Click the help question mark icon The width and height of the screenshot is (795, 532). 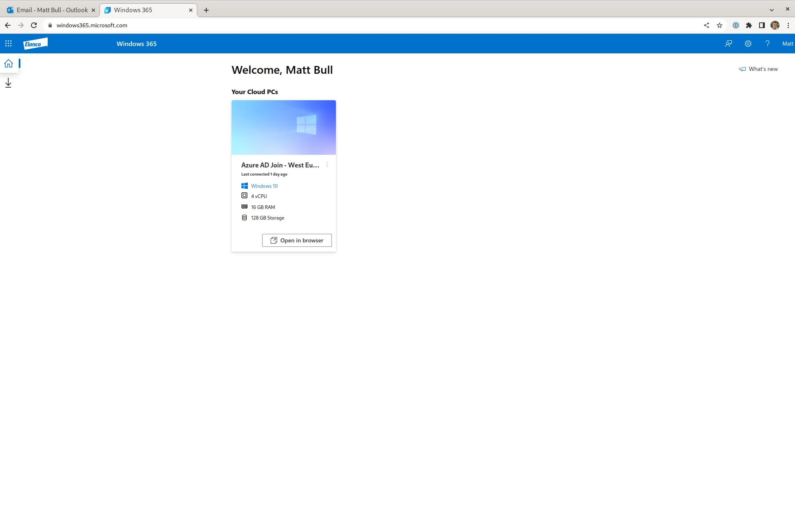coord(767,44)
